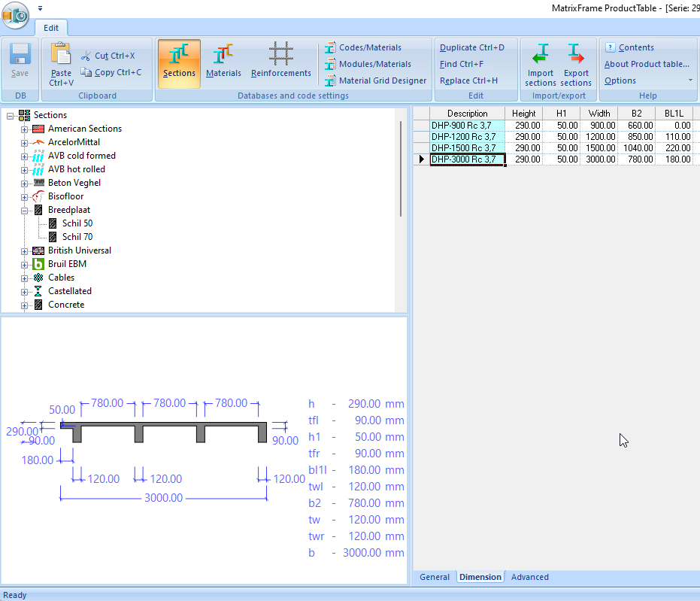Click the Description column header
700x601 pixels.
[x=468, y=114]
